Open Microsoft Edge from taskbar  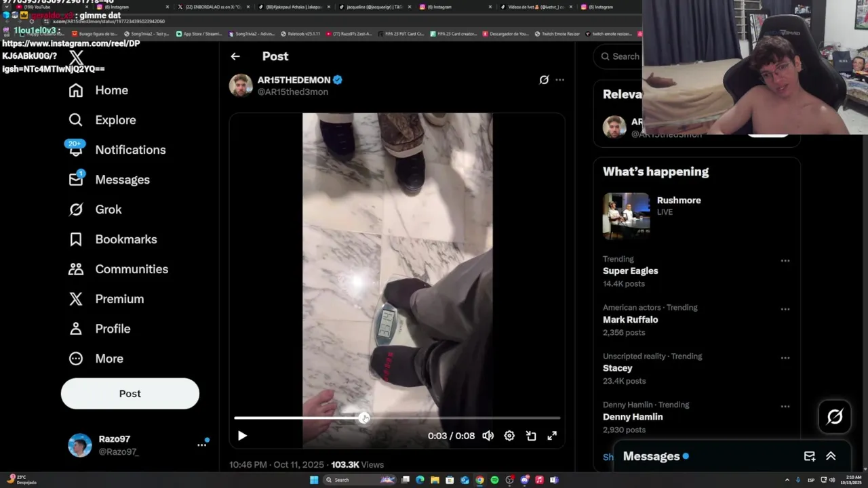(x=420, y=480)
